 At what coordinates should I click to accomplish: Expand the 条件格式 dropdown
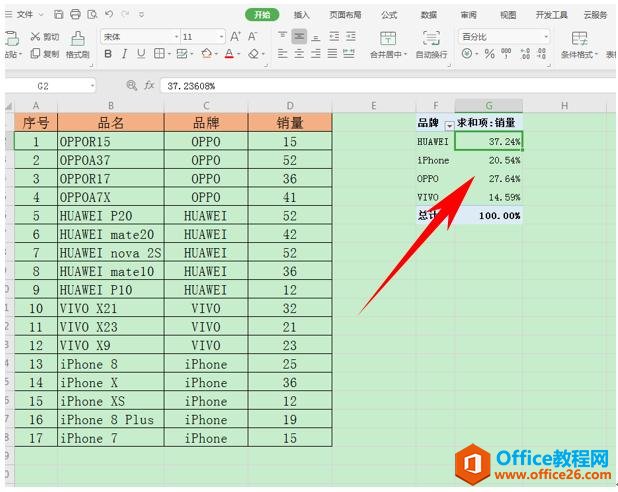pos(596,54)
